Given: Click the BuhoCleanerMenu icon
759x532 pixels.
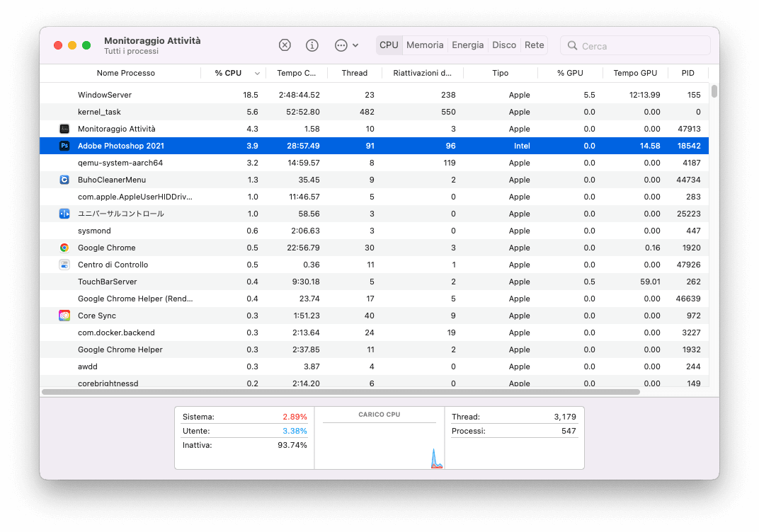Looking at the screenshot, I should (x=64, y=180).
